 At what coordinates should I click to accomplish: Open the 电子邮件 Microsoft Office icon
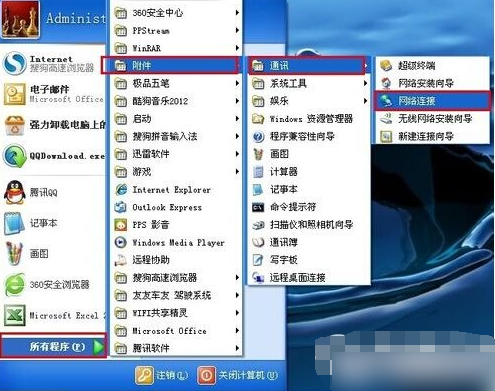(14, 94)
